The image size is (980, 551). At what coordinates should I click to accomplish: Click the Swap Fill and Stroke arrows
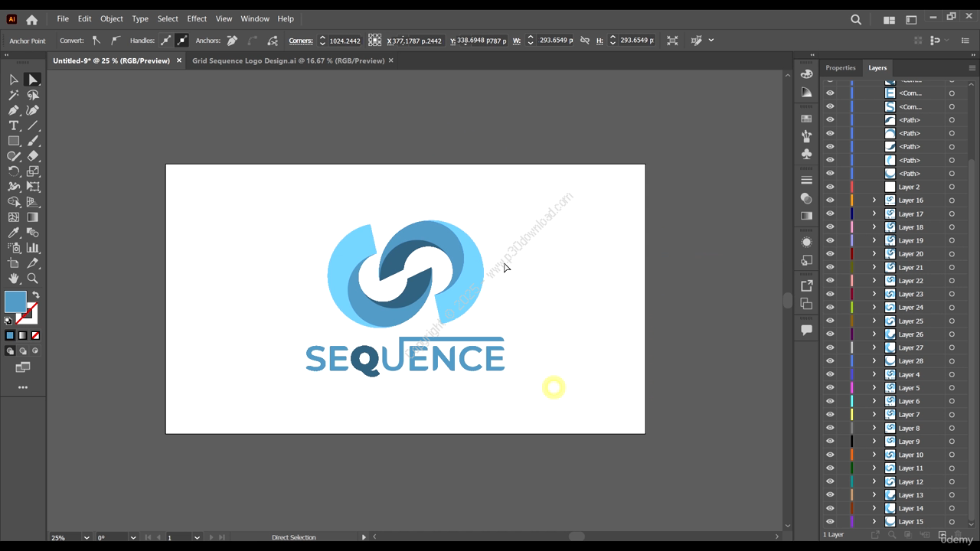point(35,295)
